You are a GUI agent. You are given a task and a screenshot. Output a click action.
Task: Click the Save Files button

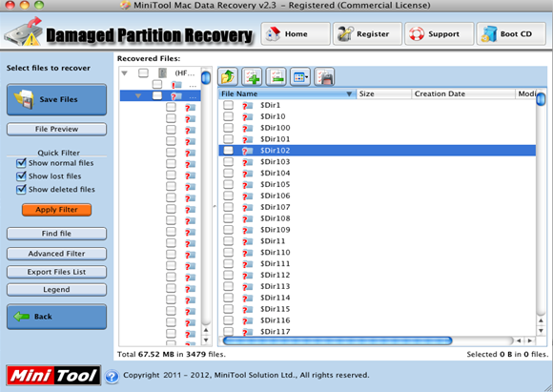56,99
